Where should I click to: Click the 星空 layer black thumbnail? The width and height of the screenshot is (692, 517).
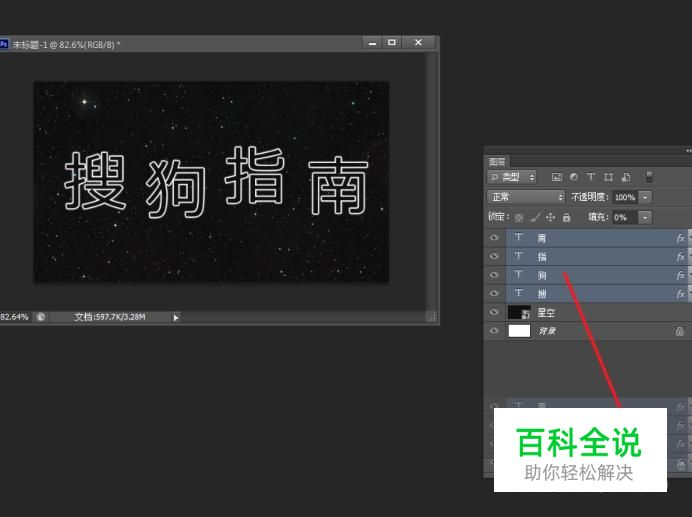[x=519, y=312]
